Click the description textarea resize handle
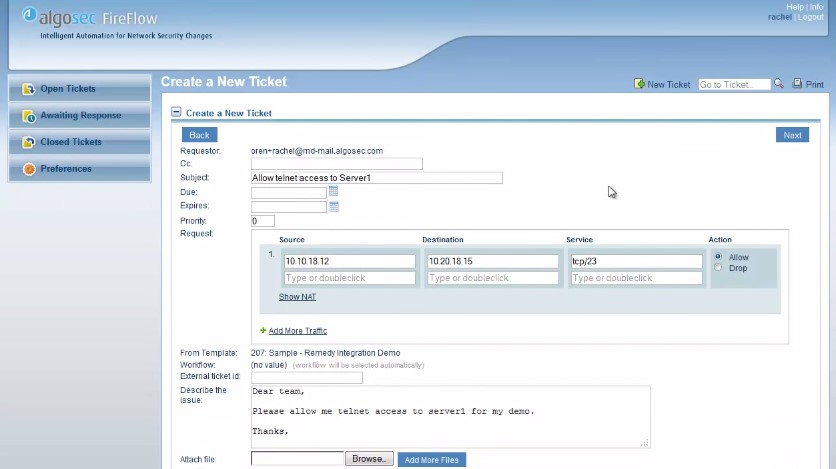 click(645, 443)
